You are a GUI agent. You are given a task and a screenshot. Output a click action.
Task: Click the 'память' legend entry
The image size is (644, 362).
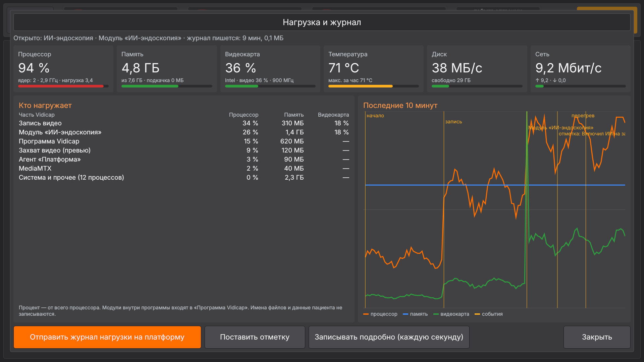[x=415, y=314]
